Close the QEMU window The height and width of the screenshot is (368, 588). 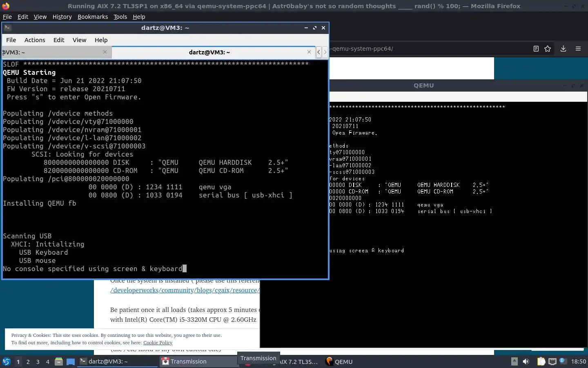click(582, 85)
